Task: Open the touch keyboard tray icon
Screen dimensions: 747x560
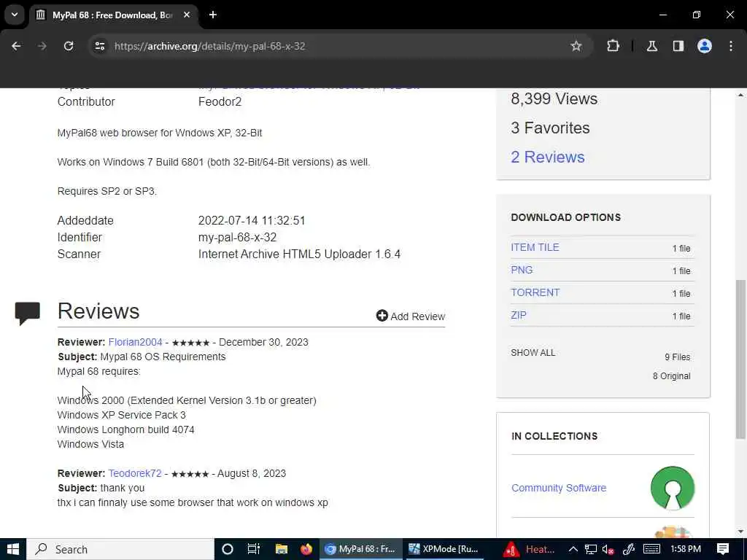Action: (651, 549)
